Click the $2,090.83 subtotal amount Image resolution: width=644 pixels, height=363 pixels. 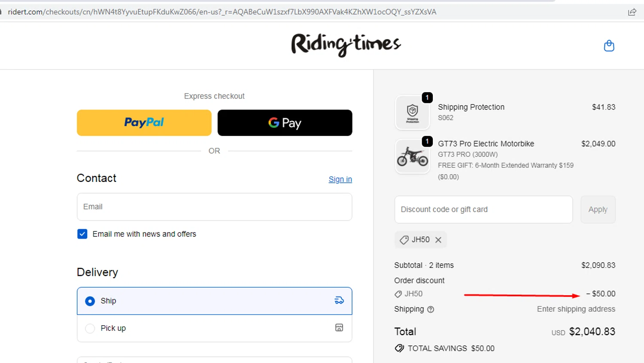[x=598, y=265]
